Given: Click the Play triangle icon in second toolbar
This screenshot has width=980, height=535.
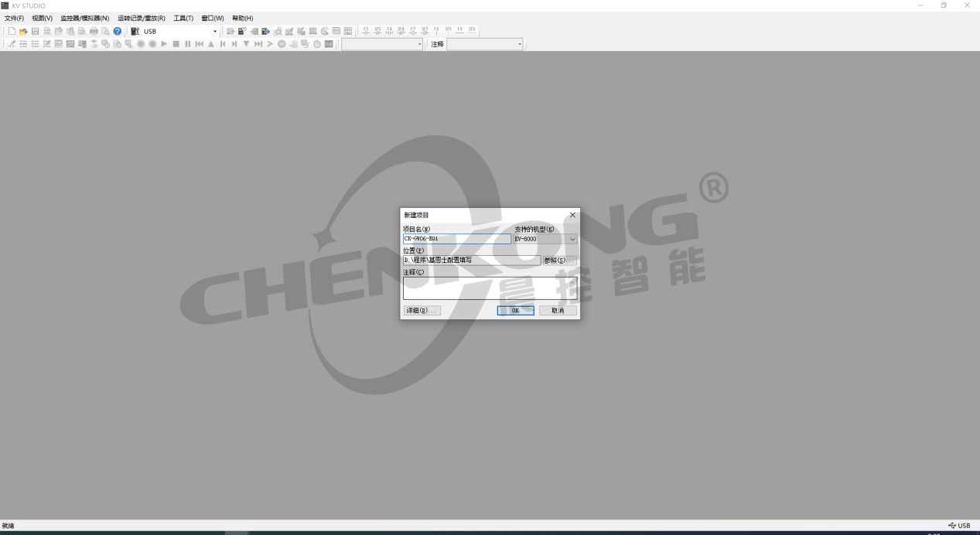Looking at the screenshot, I should [x=164, y=44].
